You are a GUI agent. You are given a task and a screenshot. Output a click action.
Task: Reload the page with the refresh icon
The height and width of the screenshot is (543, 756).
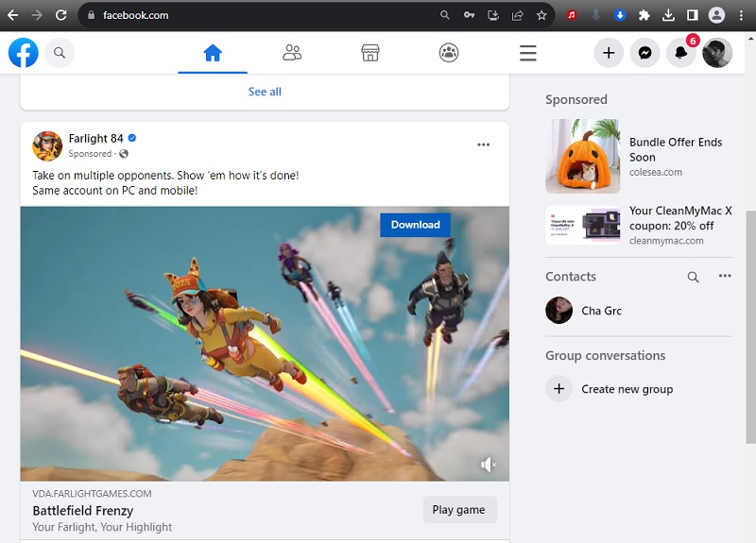[x=60, y=15]
